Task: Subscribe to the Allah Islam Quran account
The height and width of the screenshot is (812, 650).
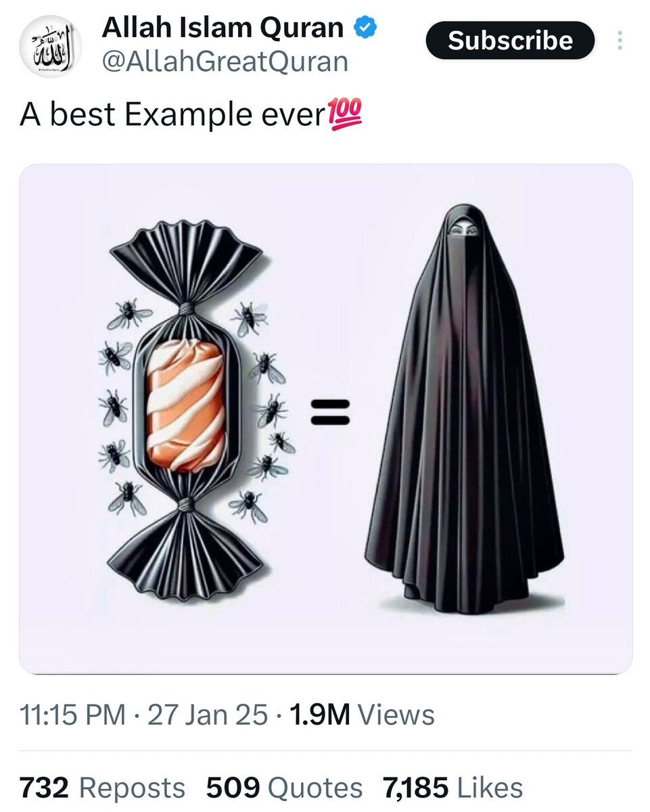Action: point(511,41)
